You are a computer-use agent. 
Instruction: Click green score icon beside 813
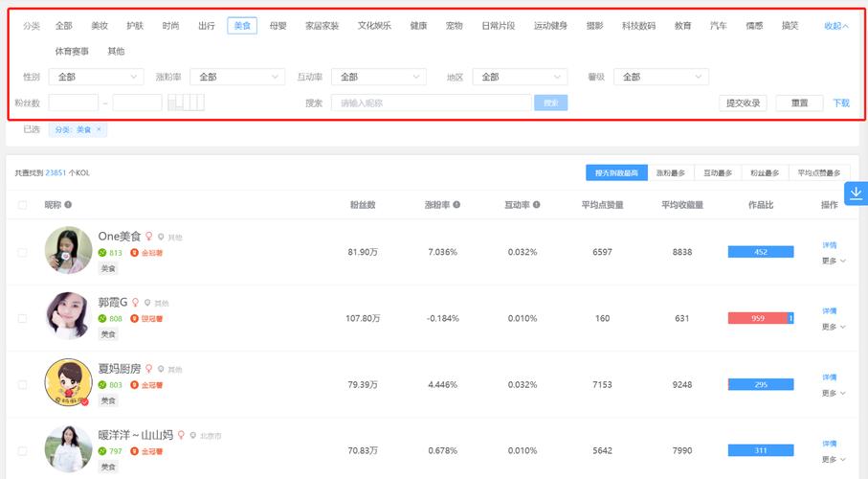(x=102, y=252)
